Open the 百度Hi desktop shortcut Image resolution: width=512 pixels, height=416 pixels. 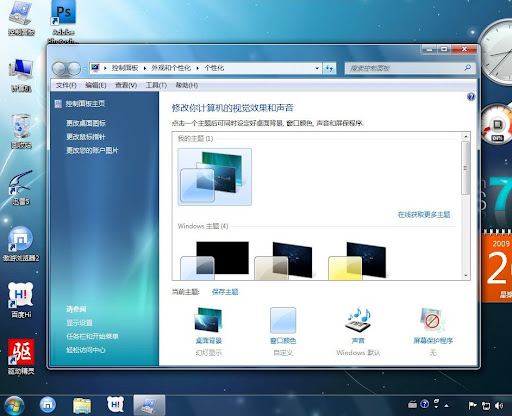pyautogui.click(x=21, y=300)
